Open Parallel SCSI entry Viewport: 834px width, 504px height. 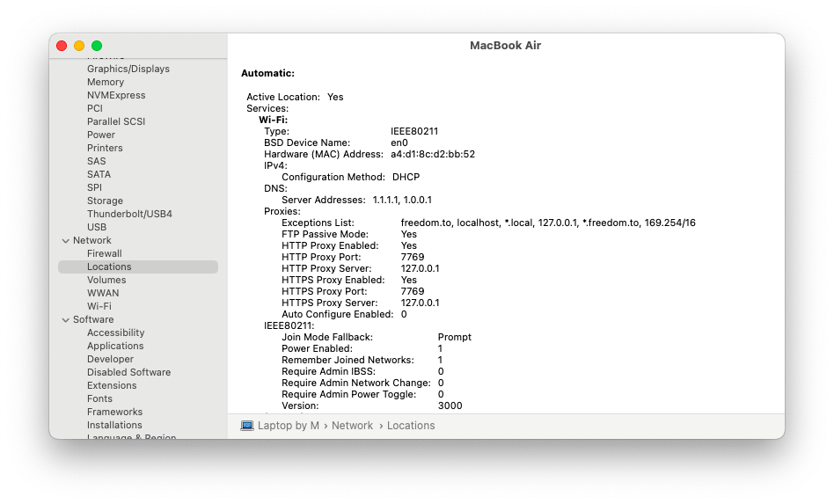[x=116, y=121]
